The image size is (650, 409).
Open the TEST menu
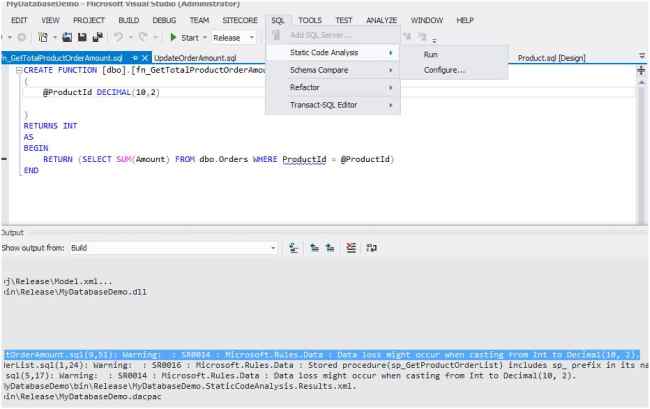tap(344, 20)
